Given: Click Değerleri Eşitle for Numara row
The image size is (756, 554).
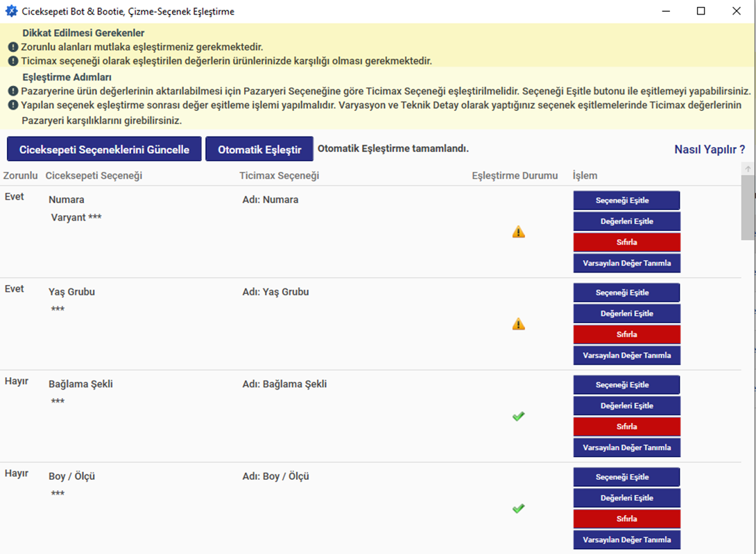Looking at the screenshot, I should (626, 221).
